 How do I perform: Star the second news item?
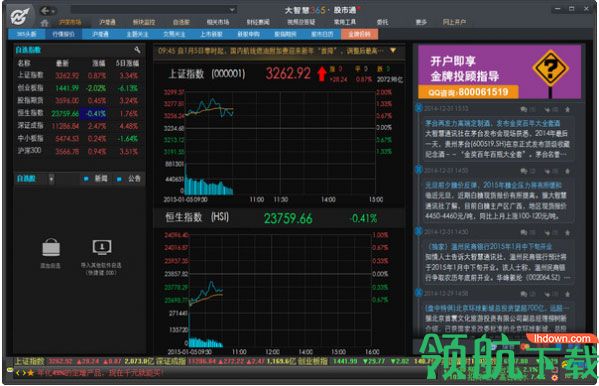[x=567, y=171]
